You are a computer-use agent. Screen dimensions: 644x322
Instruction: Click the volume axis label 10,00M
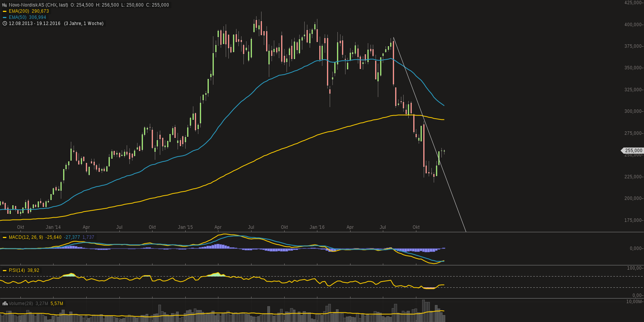pyautogui.click(x=634, y=302)
